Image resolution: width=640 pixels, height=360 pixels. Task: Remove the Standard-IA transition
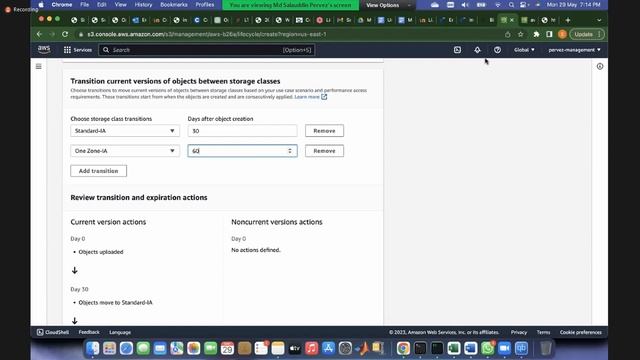(324, 131)
